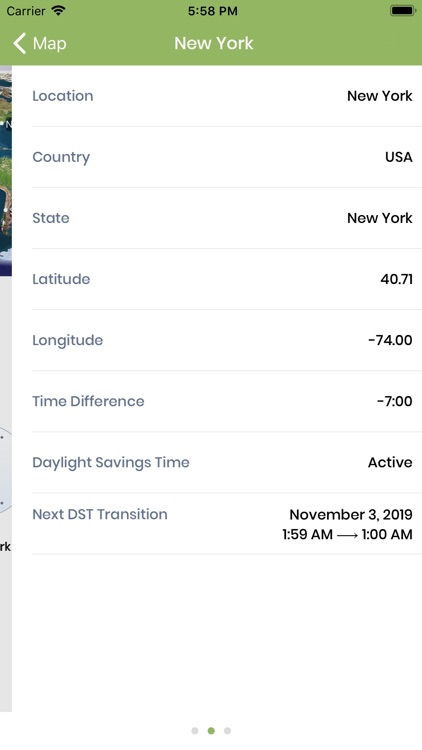Select the Country row showing USA

pyautogui.click(x=222, y=157)
